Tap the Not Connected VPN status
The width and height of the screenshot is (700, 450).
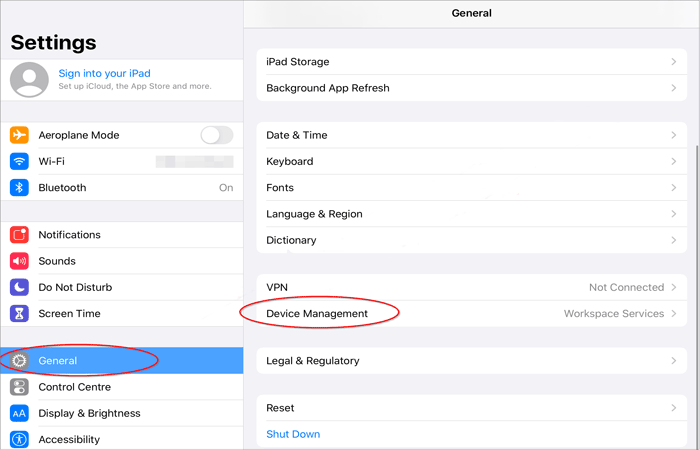(626, 287)
